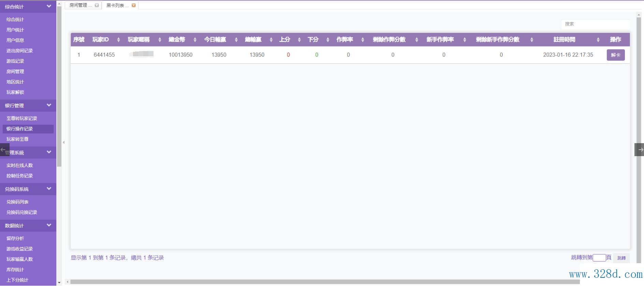Sort by 作弊率 column sort icon
The height and width of the screenshot is (286, 644).
point(363,40)
